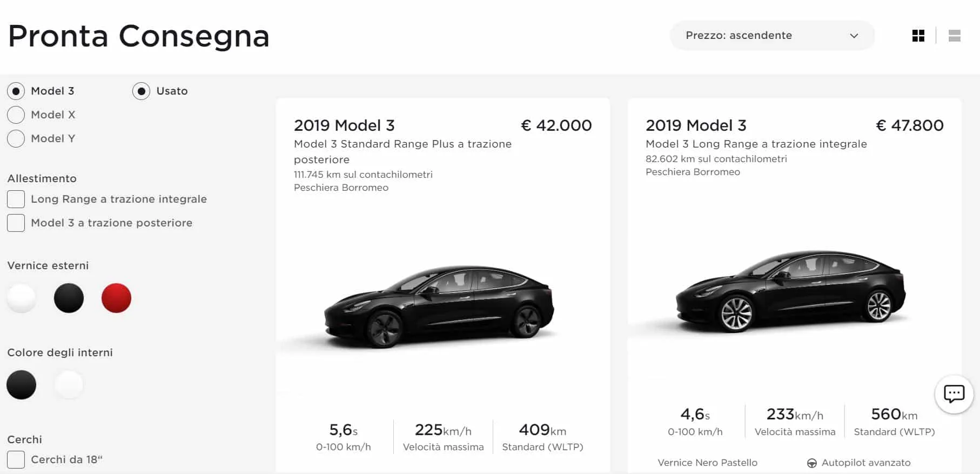Enable the Long Range a trazione integrale filter
Screen dimensions: 980x474
16,199
